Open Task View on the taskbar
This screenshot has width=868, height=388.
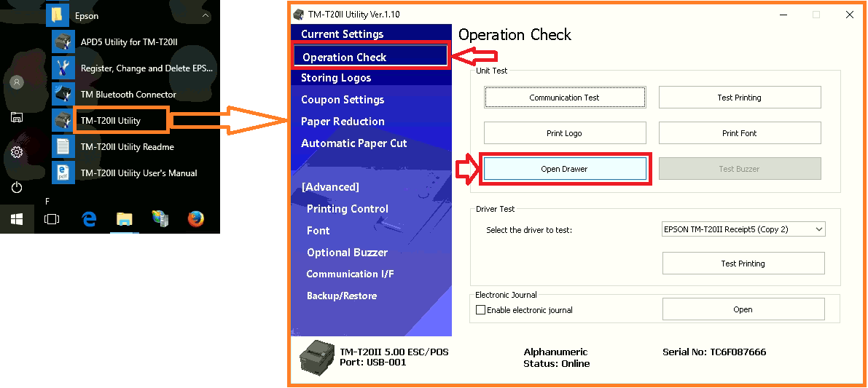[52, 219]
